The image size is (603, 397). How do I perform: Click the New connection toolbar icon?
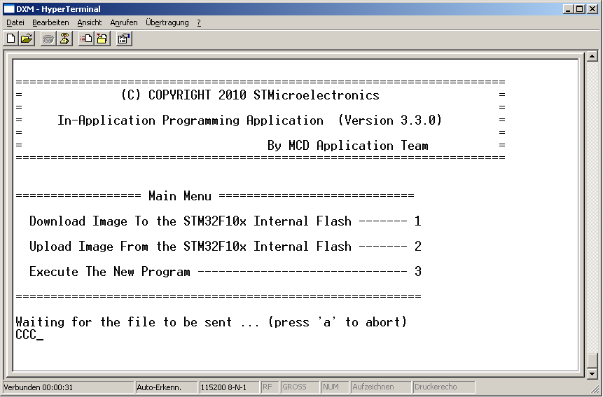coord(11,38)
